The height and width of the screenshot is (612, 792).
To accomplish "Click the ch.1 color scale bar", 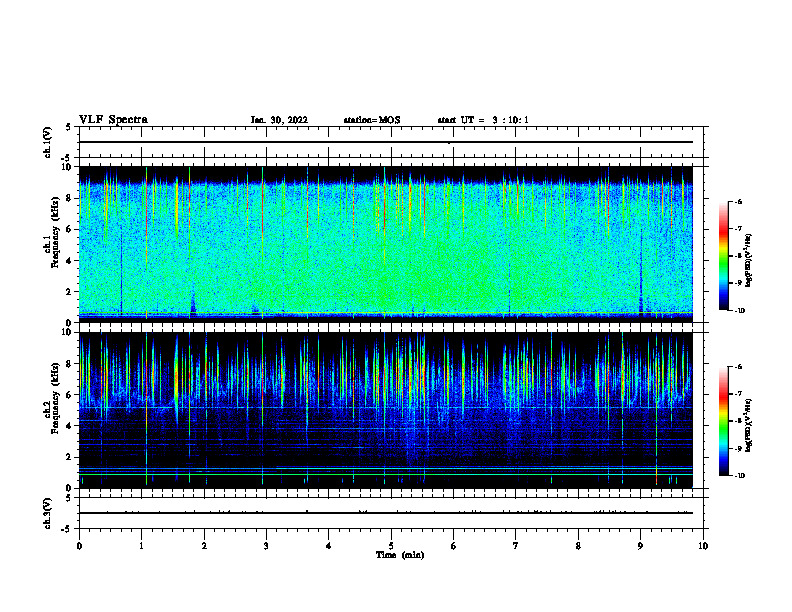I will tap(724, 256).
